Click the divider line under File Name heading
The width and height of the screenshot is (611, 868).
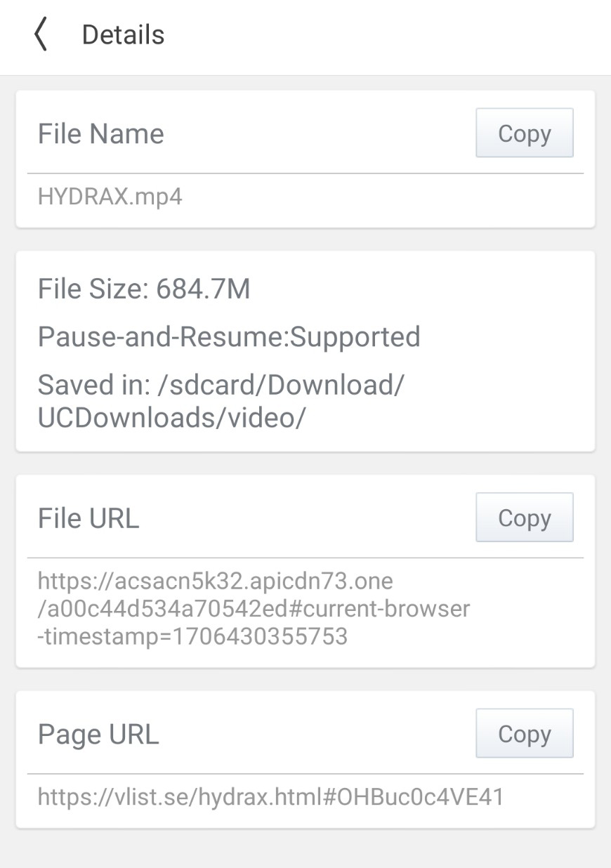305,173
